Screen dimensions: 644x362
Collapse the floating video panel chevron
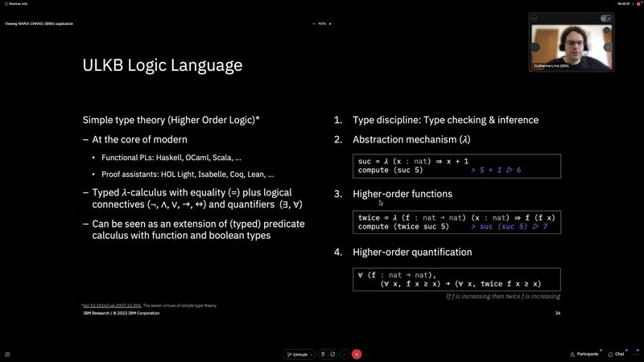tap(535, 18)
